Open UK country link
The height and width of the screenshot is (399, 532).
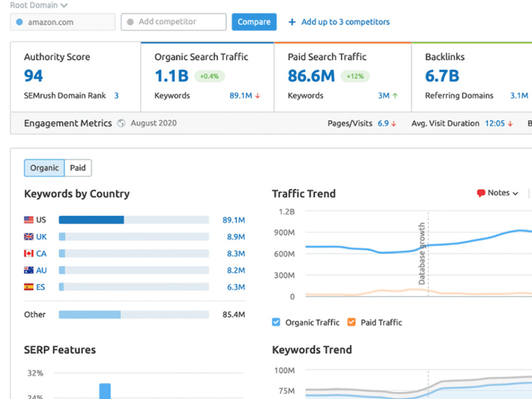tap(41, 237)
